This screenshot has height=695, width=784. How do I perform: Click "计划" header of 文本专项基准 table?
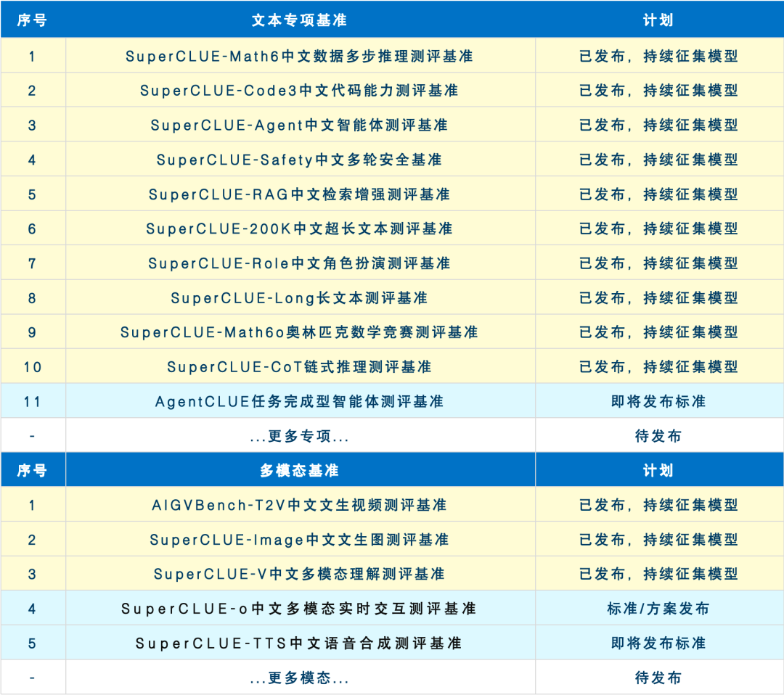658,20
